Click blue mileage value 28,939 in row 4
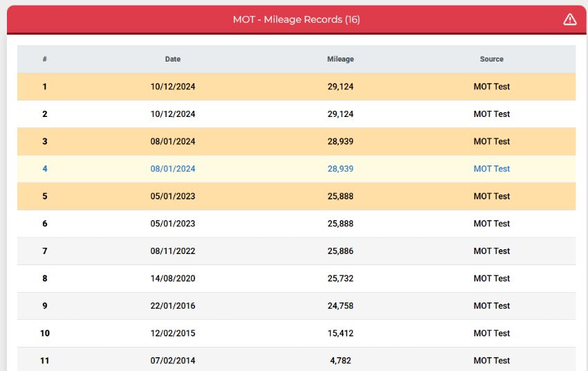 click(x=340, y=169)
